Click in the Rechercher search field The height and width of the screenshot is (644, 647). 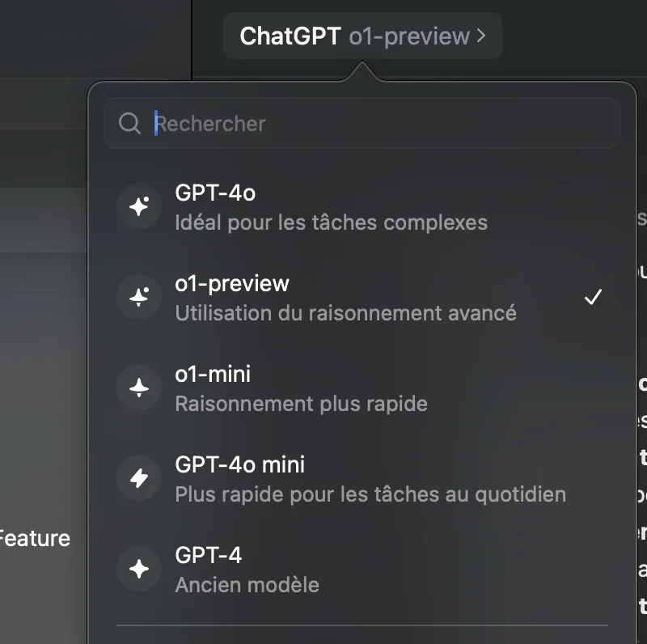pyautogui.click(x=362, y=123)
